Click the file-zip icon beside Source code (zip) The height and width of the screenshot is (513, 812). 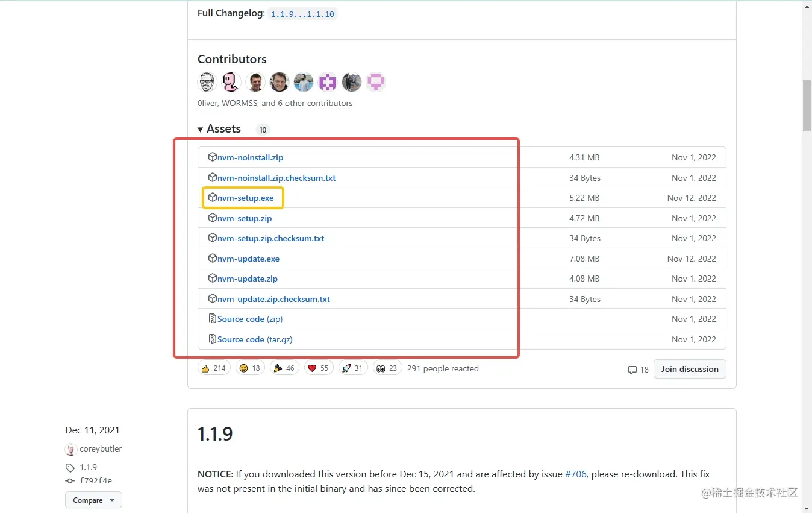point(212,319)
